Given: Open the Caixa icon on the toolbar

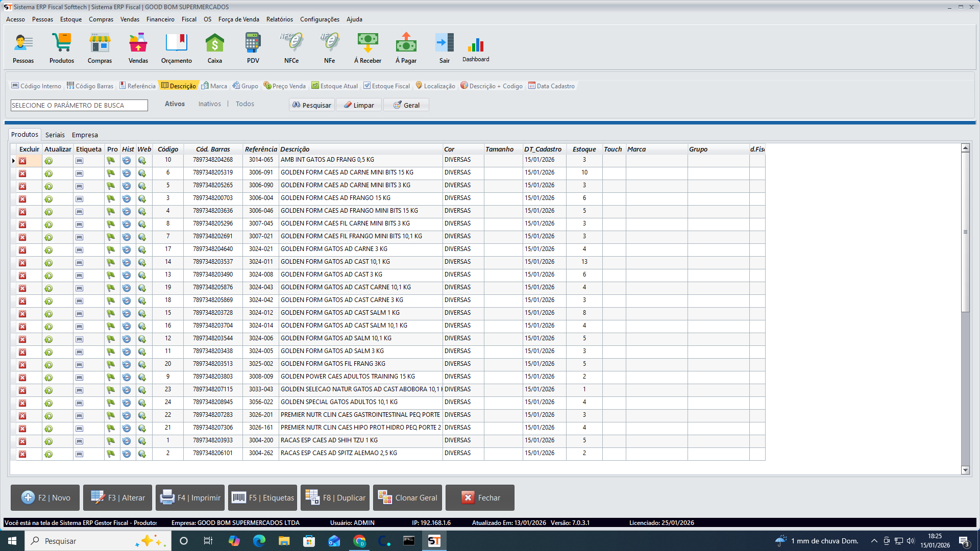Looking at the screenshot, I should 214,47.
